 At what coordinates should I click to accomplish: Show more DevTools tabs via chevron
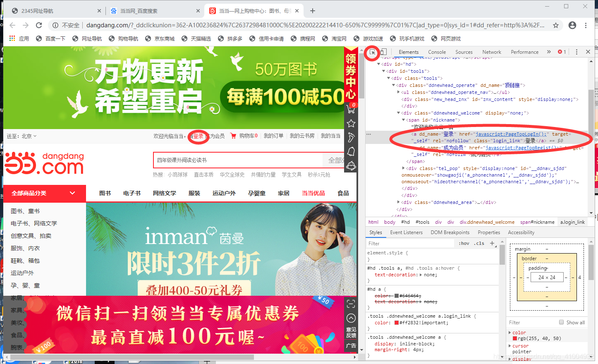tap(549, 52)
